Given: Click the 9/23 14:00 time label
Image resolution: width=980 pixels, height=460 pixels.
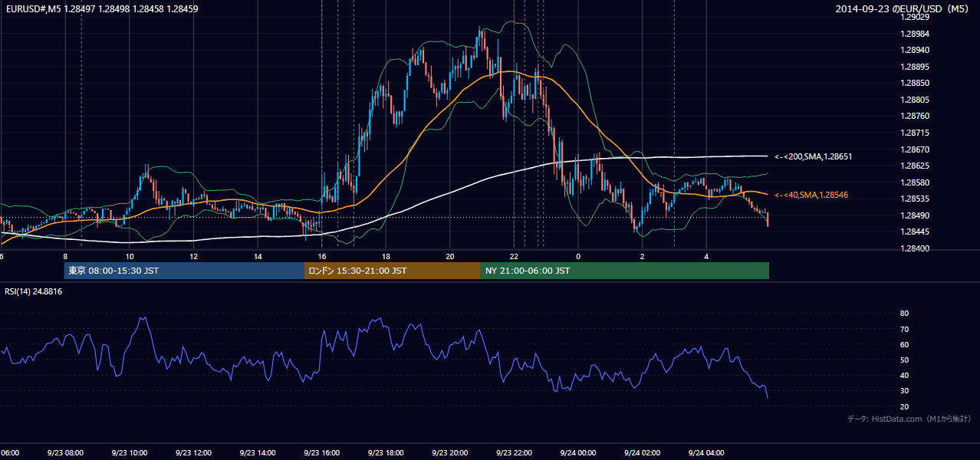Looking at the screenshot, I should coord(257,453).
